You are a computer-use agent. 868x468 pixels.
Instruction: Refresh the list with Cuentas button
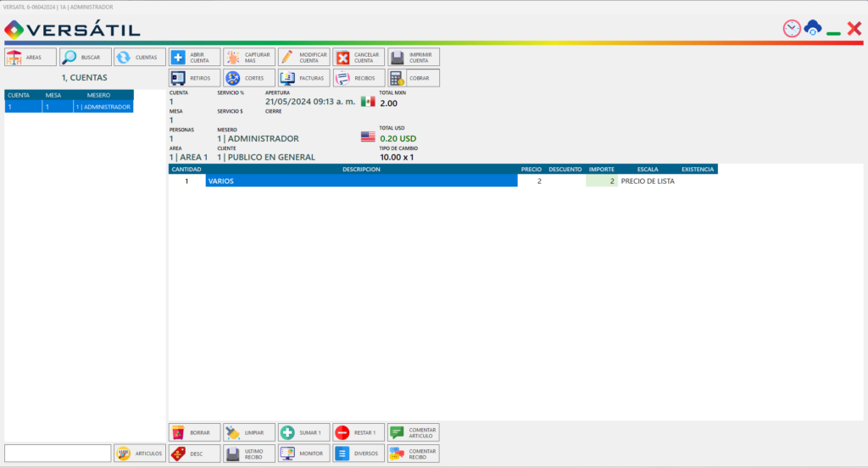pyautogui.click(x=140, y=57)
